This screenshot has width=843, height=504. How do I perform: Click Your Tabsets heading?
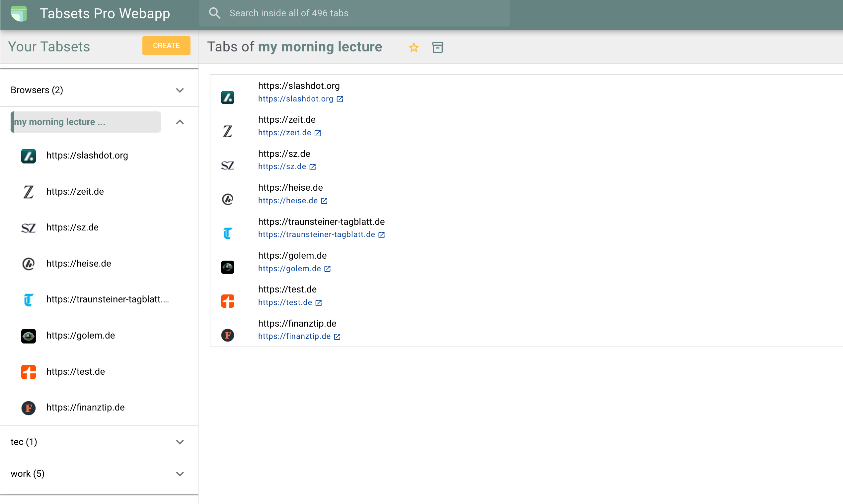pos(49,46)
